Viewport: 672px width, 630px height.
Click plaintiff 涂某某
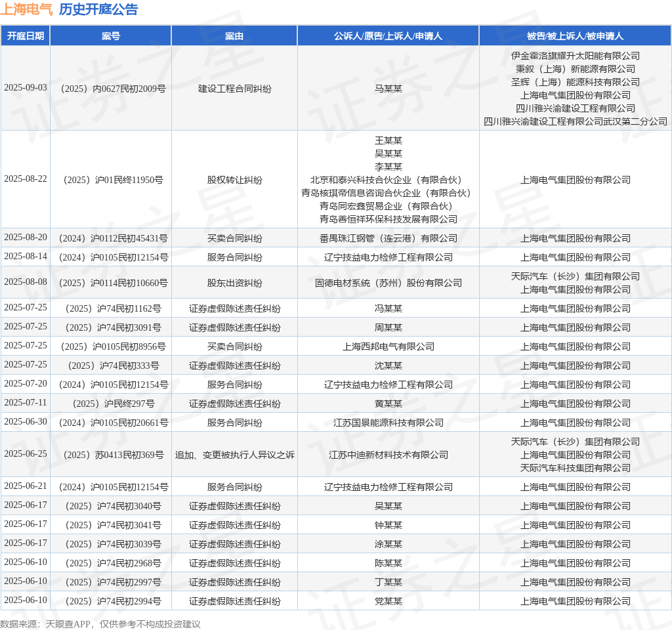tap(388, 544)
